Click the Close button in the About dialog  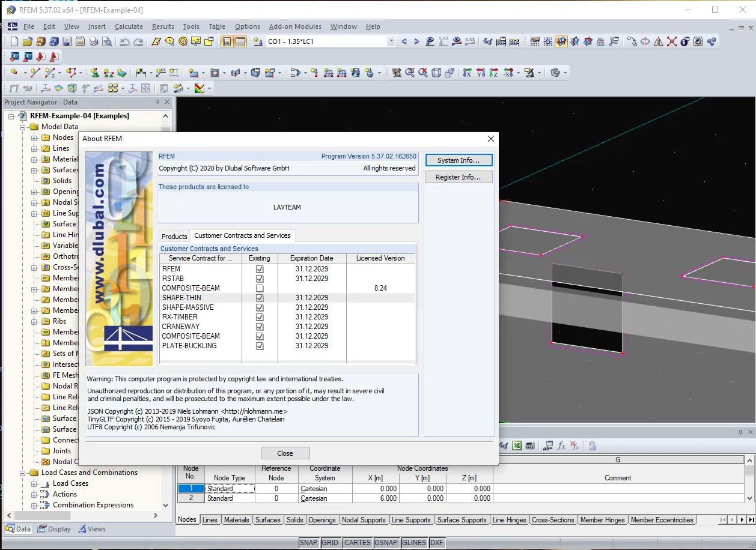point(285,453)
